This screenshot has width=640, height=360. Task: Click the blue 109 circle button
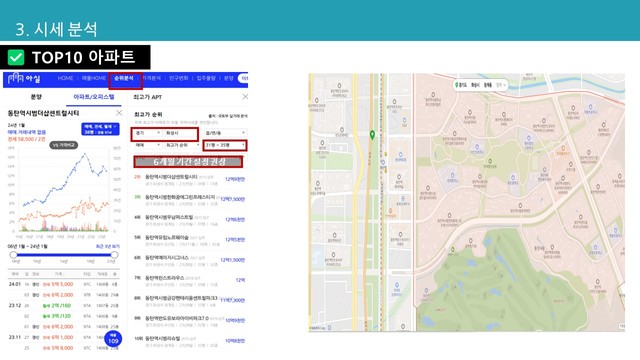pos(113,339)
